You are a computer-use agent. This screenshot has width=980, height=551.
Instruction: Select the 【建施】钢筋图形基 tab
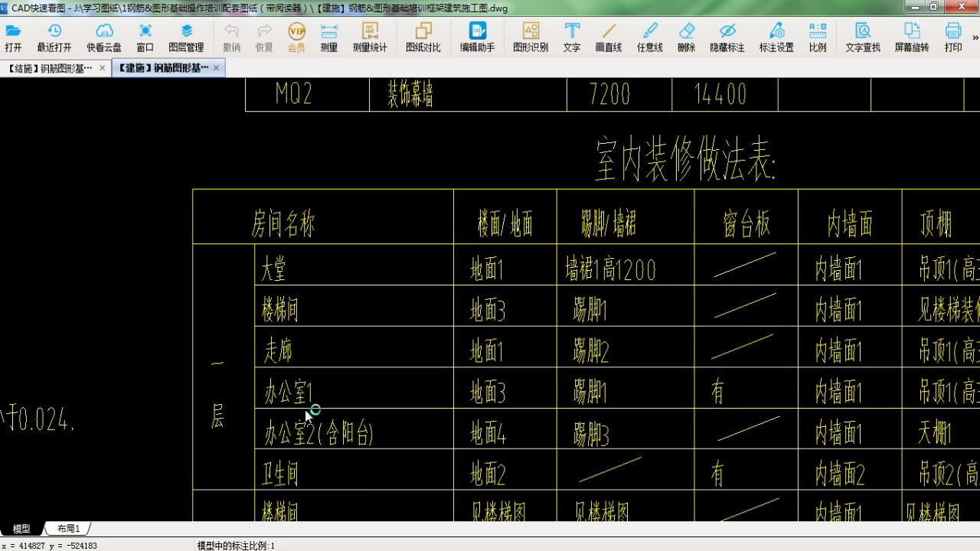point(163,68)
